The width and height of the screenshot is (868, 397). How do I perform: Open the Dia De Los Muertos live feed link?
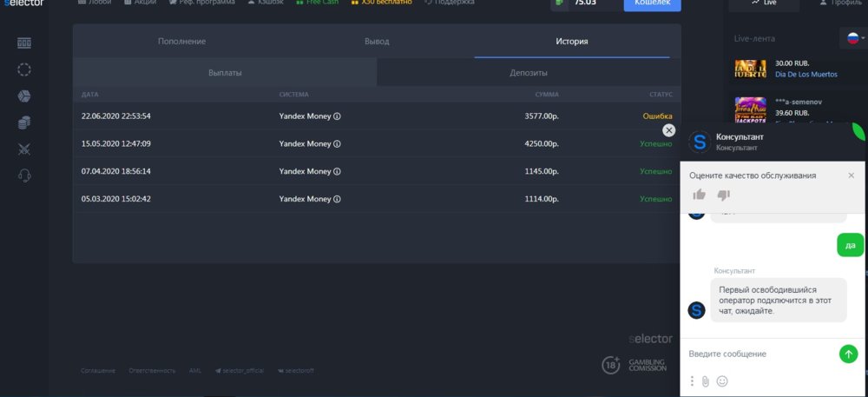click(x=806, y=74)
